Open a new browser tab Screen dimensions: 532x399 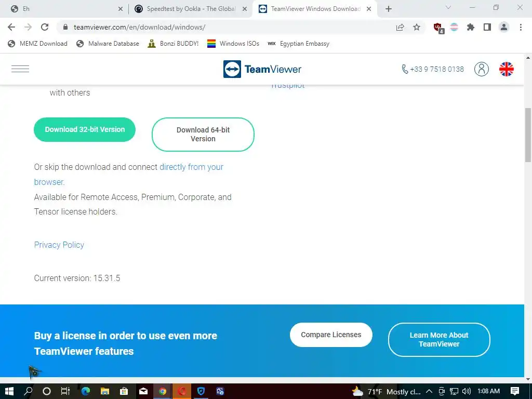click(389, 9)
